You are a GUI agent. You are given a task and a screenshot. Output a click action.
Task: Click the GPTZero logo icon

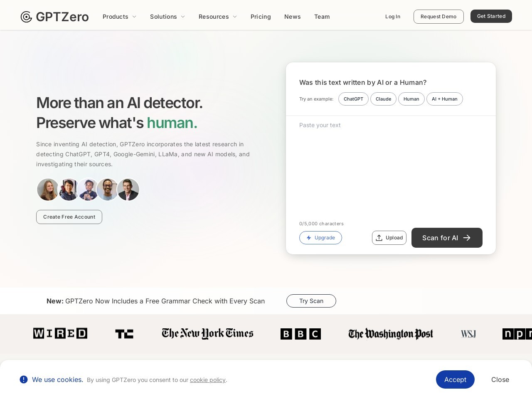[26, 17]
